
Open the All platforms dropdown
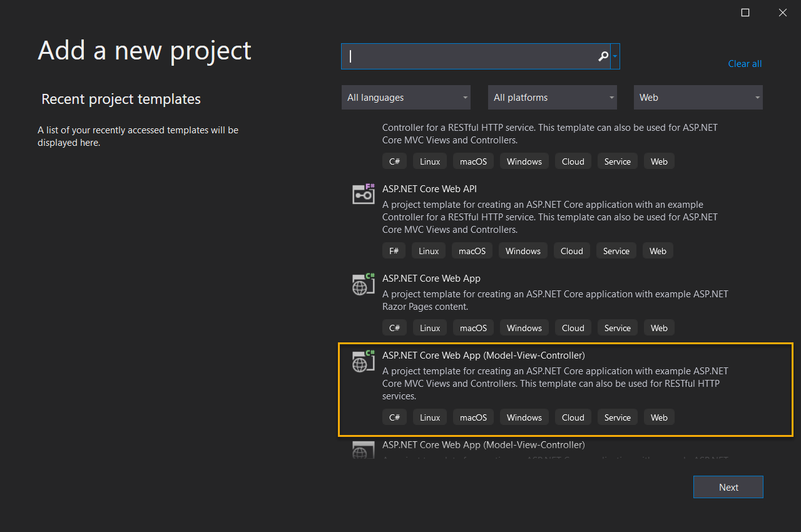click(x=553, y=98)
